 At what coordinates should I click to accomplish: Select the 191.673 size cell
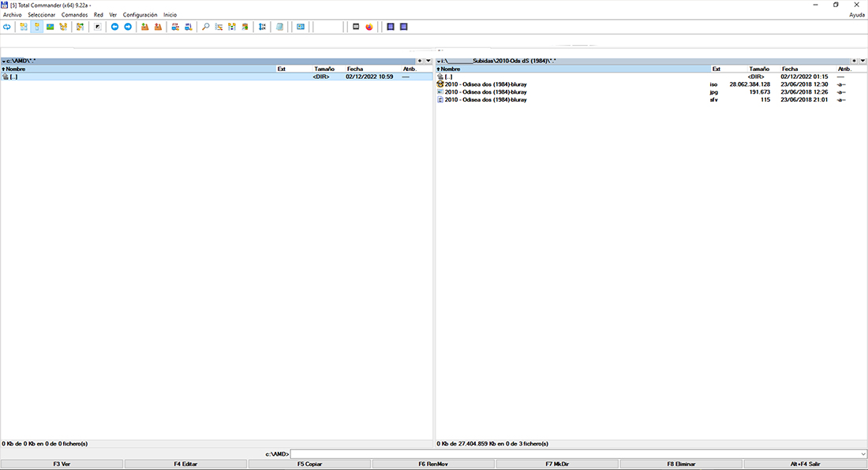tap(759, 92)
